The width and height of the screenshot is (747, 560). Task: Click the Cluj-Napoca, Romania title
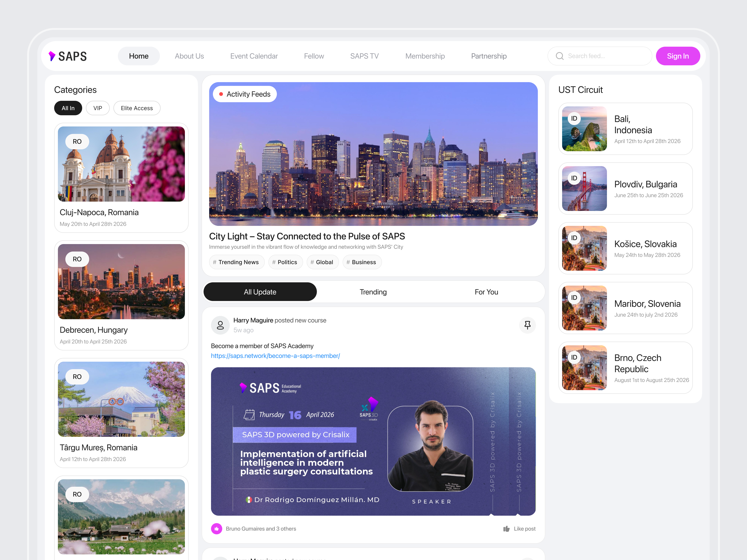99,212
